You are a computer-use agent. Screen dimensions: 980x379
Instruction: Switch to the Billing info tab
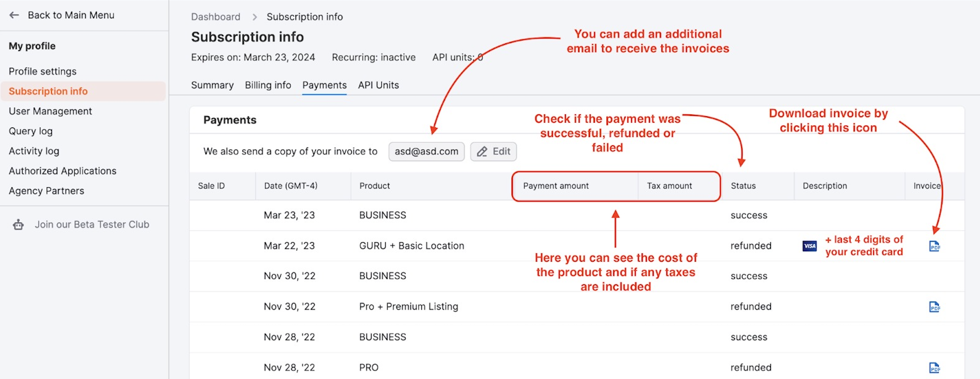tap(268, 85)
